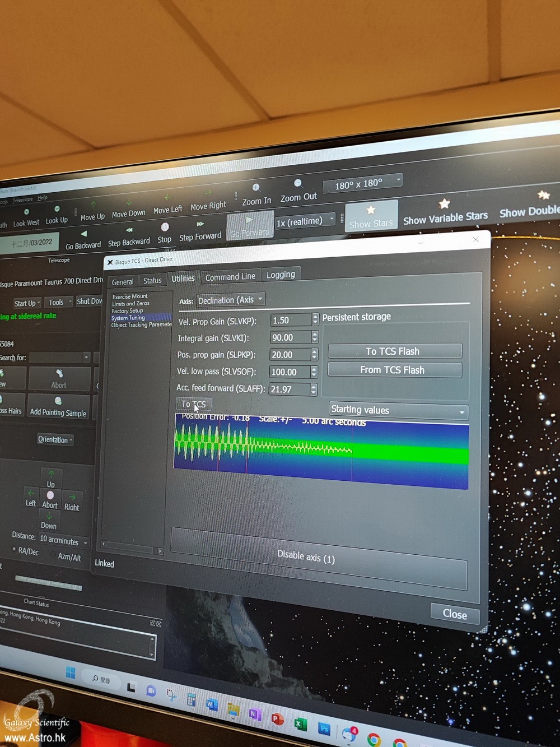Click the Integral gain spinner arrows
Viewport: 560px width, 747px height.
pos(315,338)
